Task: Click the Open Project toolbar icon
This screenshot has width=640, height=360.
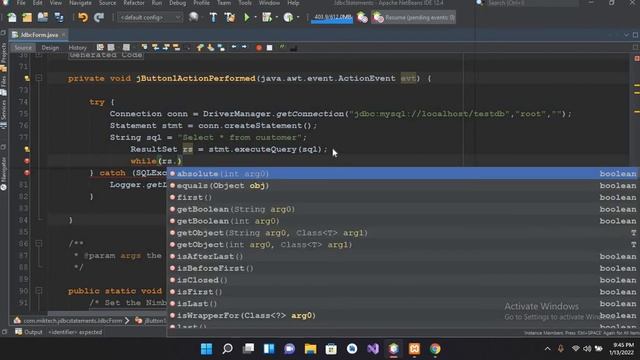Action: 42,18
